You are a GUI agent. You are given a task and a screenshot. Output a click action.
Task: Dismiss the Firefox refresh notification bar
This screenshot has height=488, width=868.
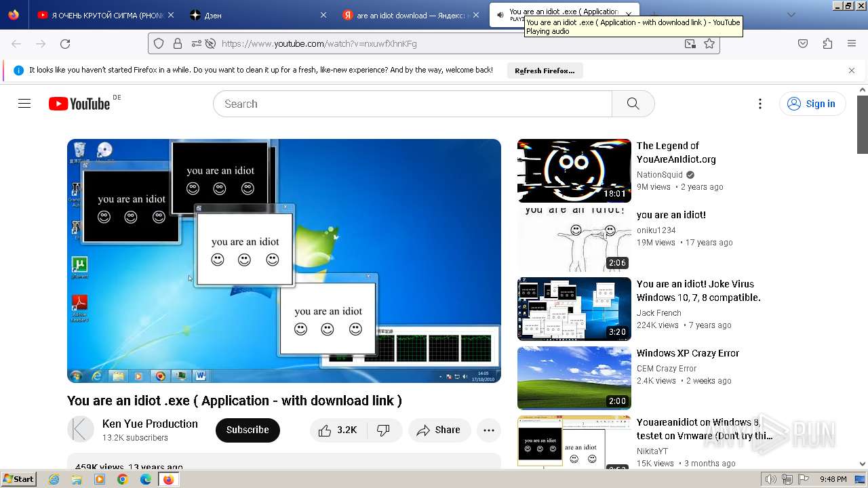click(852, 70)
